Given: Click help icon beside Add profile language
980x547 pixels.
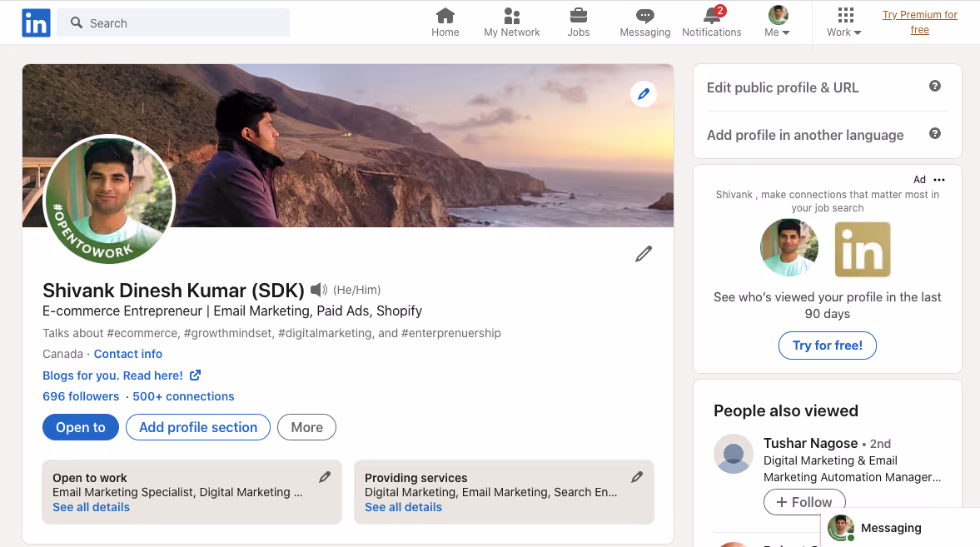Looking at the screenshot, I should 934,133.
